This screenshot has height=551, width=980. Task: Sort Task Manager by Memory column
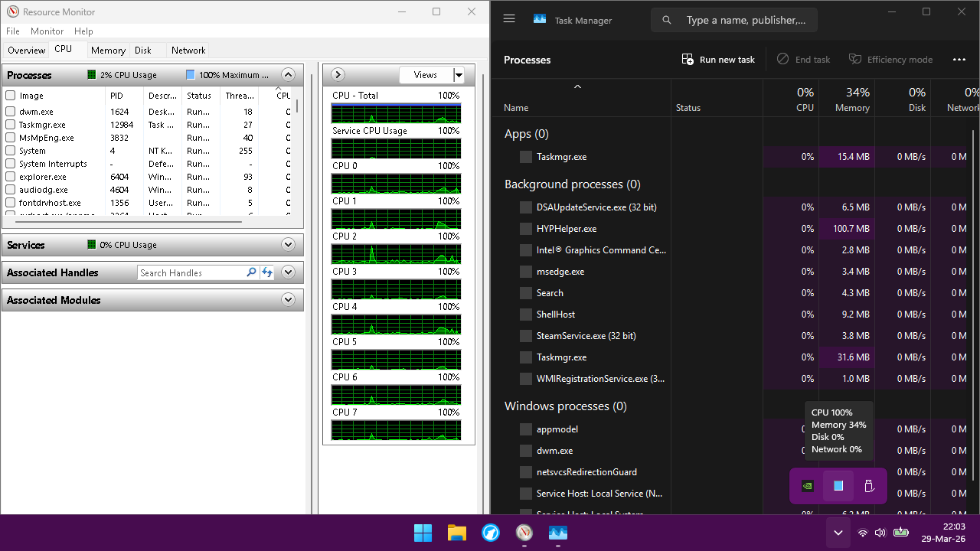click(847, 99)
